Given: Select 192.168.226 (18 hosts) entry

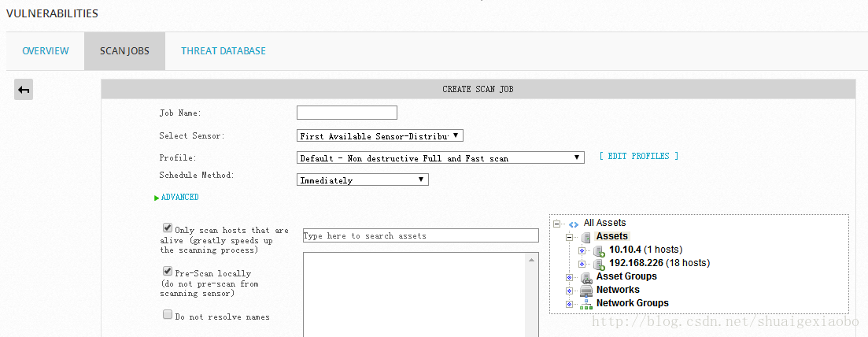Looking at the screenshot, I should 659,263.
